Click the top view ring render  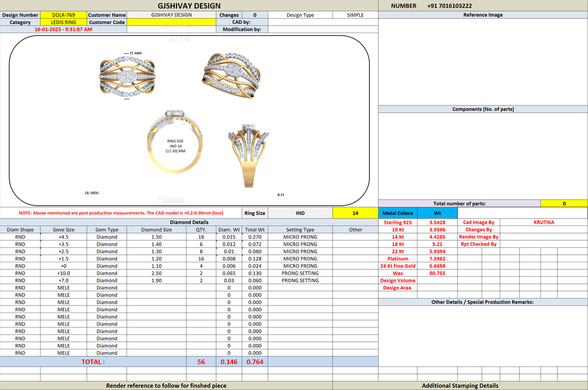point(127,77)
